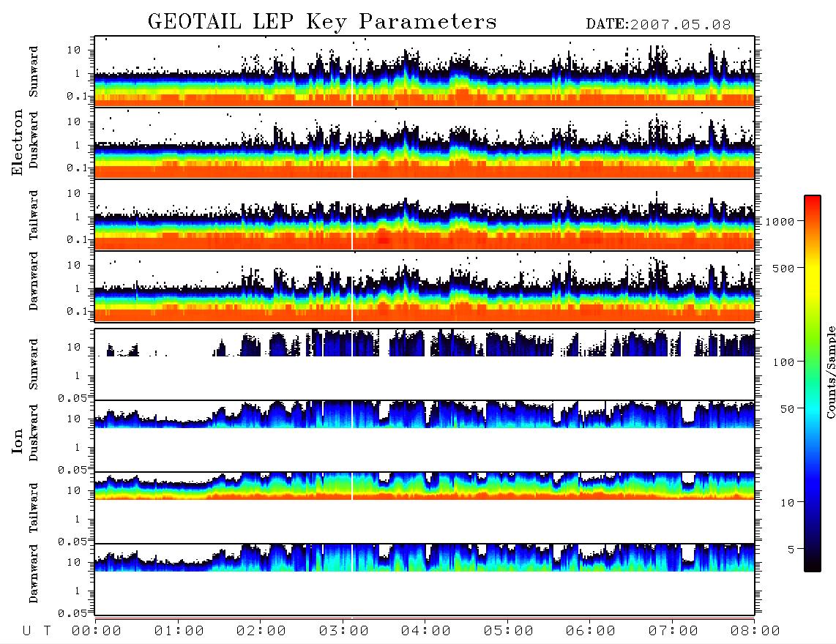Image resolution: width=836 pixels, height=644 pixels.
Task: Click the 01:00 time tick label
Action: pyautogui.click(x=179, y=632)
